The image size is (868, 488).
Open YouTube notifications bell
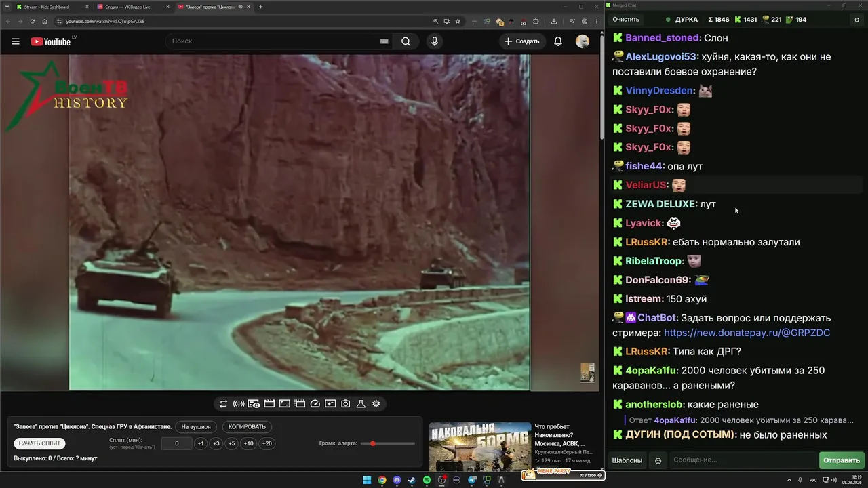(558, 41)
